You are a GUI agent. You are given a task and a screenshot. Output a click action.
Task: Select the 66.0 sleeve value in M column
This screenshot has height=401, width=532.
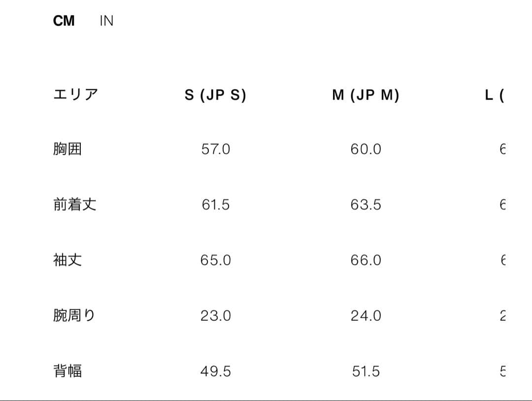365,260
